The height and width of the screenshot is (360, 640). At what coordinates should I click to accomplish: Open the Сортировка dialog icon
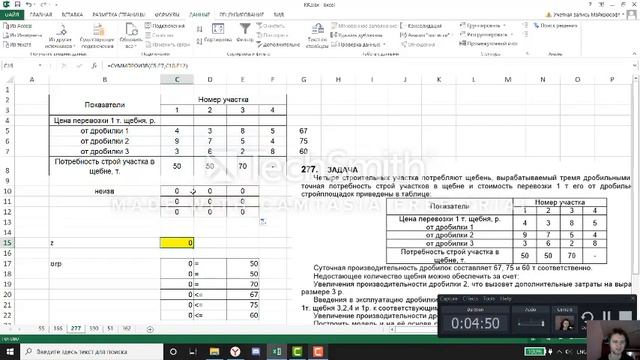coord(218,33)
